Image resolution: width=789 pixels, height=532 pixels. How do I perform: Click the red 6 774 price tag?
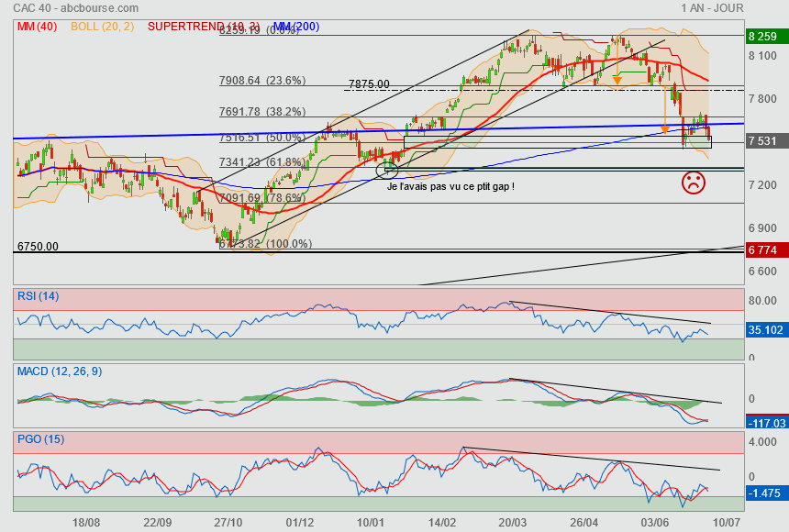click(x=766, y=250)
